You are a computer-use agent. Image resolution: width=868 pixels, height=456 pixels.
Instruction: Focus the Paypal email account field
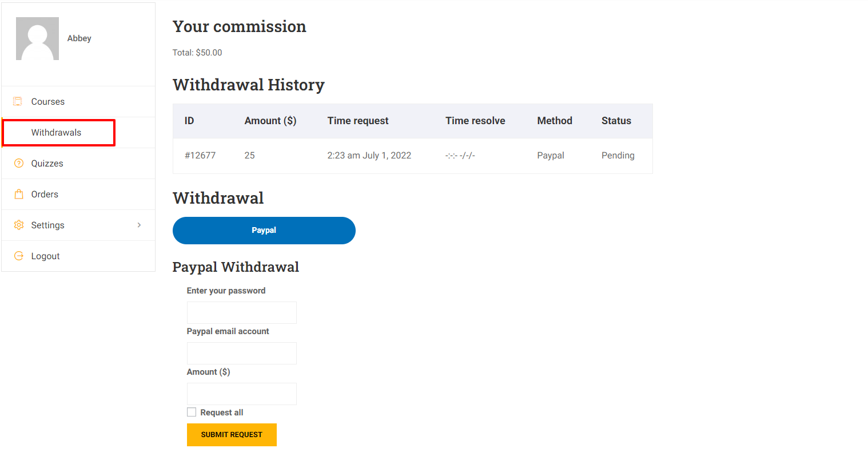(242, 353)
